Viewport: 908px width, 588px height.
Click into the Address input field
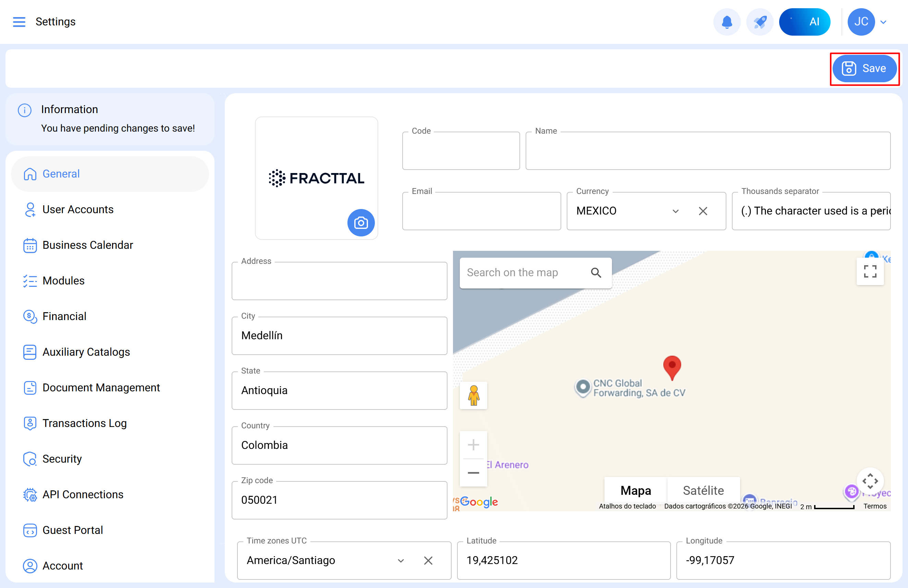point(339,282)
